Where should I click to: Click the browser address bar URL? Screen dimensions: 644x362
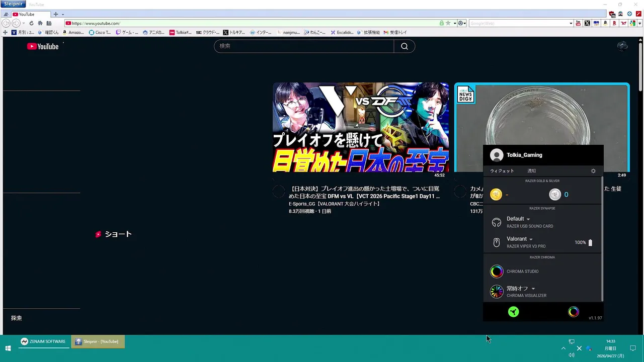coord(96,23)
